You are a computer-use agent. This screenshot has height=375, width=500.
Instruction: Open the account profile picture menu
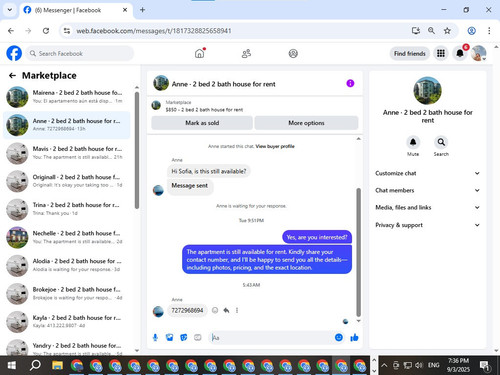(479, 53)
